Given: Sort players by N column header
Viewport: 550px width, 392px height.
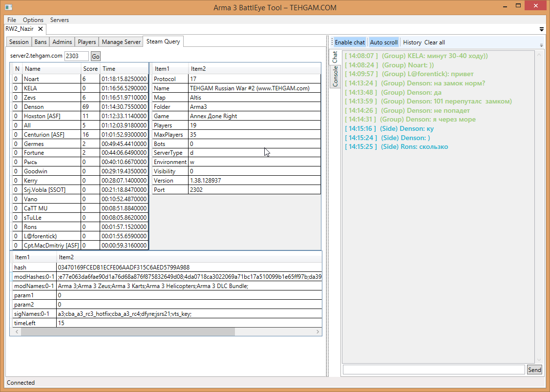Looking at the screenshot, I should (17, 69).
